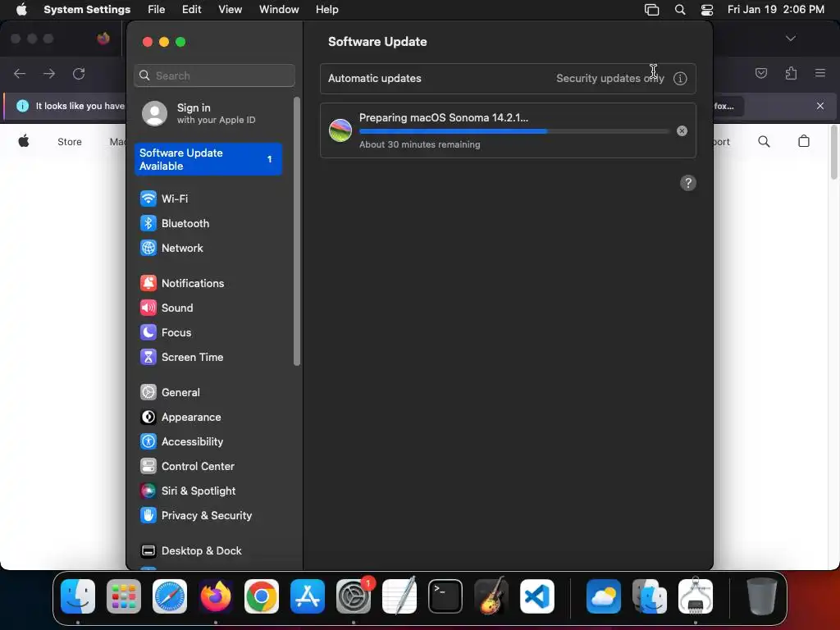
Task: Go back in the Firefox window
Action: click(x=20, y=74)
